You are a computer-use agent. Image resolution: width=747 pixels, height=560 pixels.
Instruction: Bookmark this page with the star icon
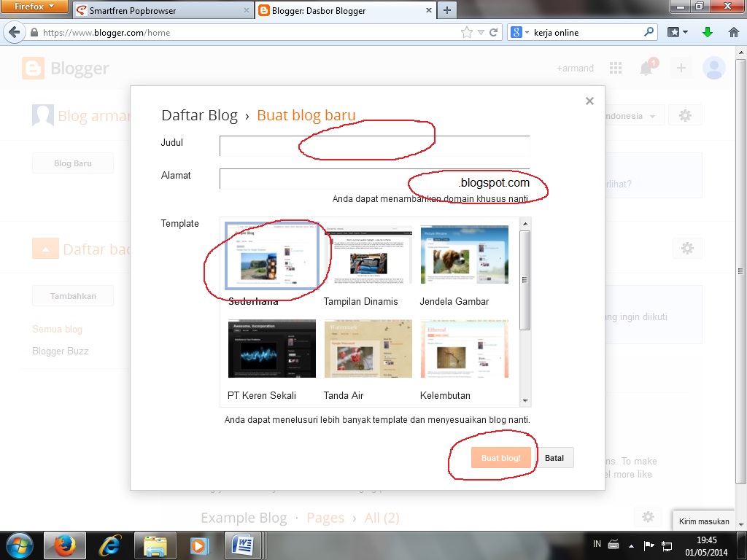(467, 32)
